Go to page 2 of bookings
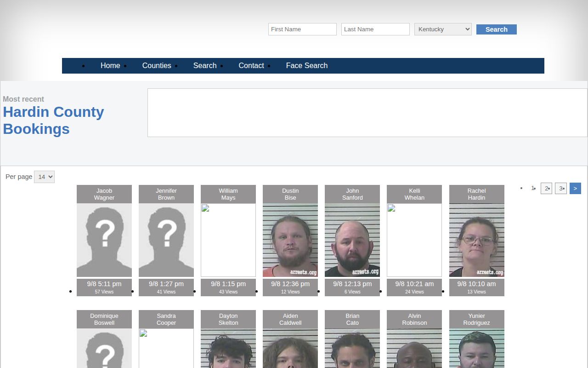588x368 pixels. [546, 188]
